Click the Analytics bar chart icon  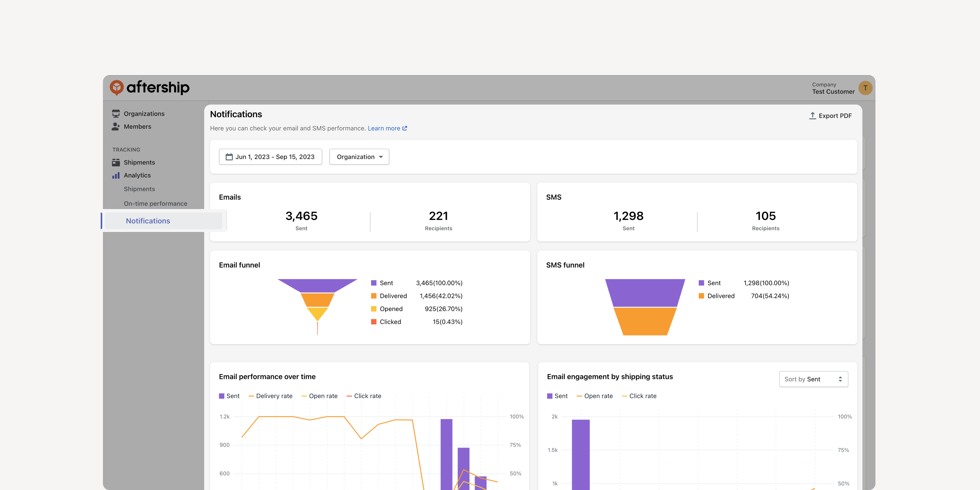[116, 175]
